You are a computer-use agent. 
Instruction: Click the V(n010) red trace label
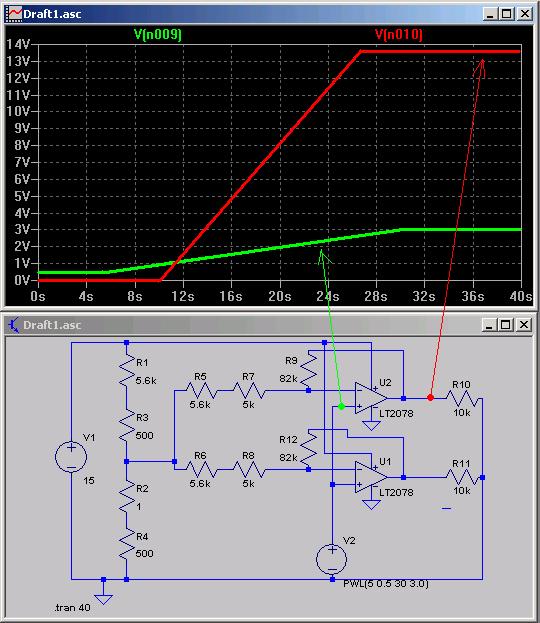399,35
